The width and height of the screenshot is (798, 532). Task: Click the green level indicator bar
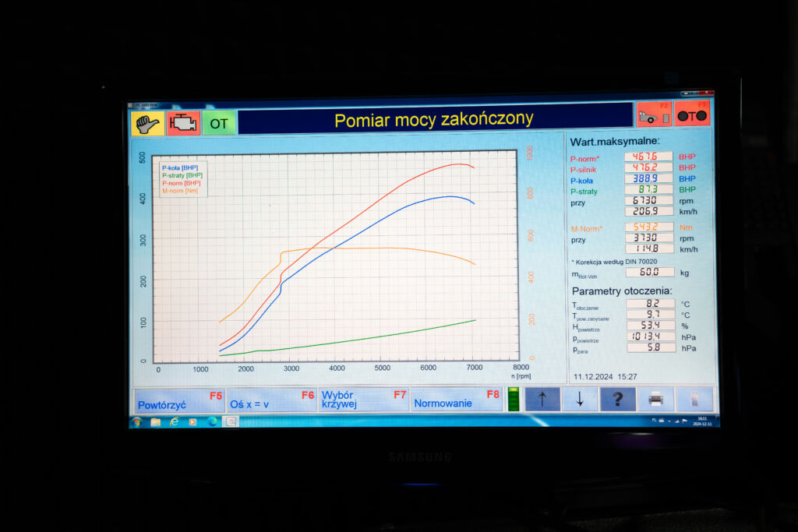pos(514,400)
